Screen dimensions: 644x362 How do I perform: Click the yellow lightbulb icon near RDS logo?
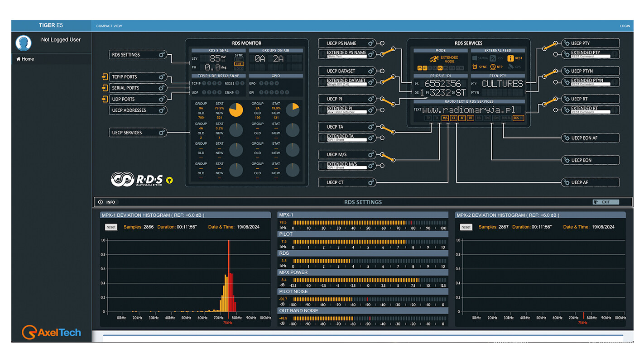(170, 180)
